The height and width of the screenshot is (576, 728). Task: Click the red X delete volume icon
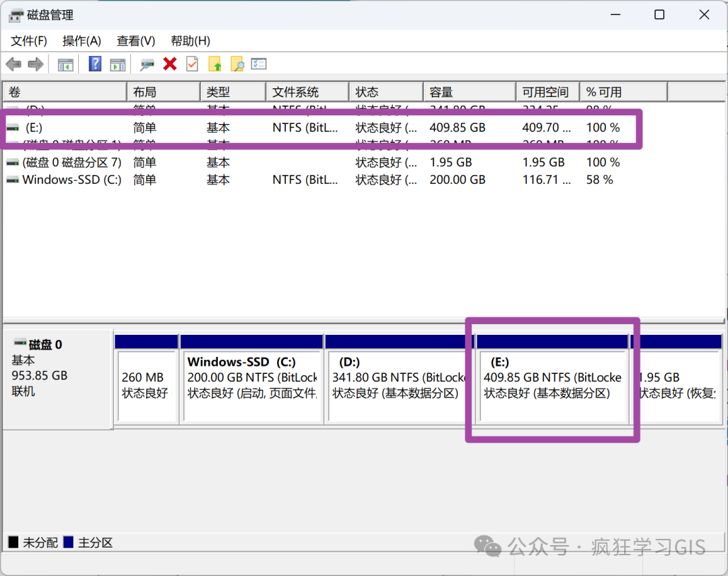coord(170,63)
